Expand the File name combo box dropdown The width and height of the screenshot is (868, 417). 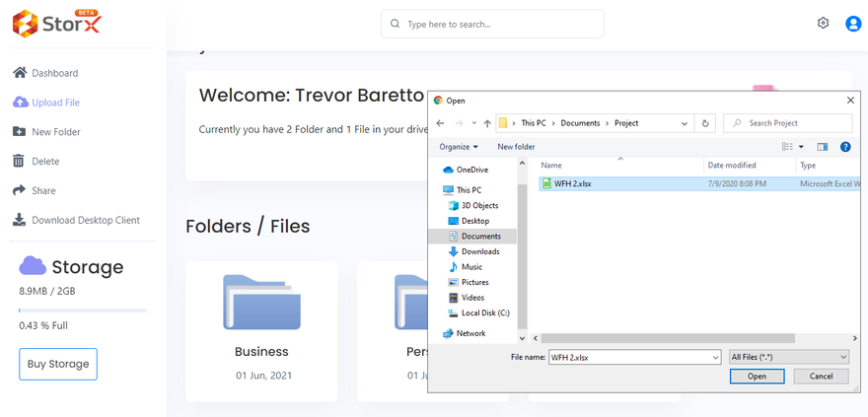click(x=715, y=357)
